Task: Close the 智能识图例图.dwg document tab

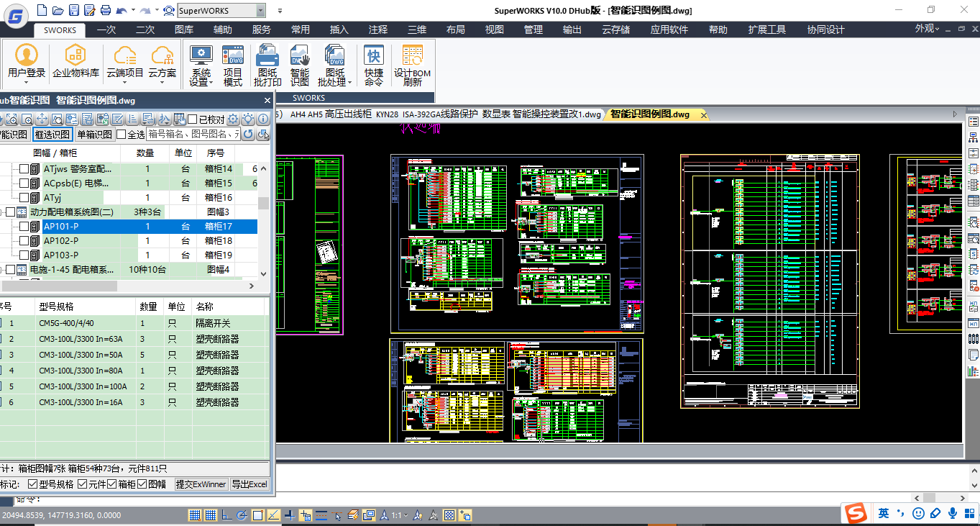Action: tap(702, 115)
